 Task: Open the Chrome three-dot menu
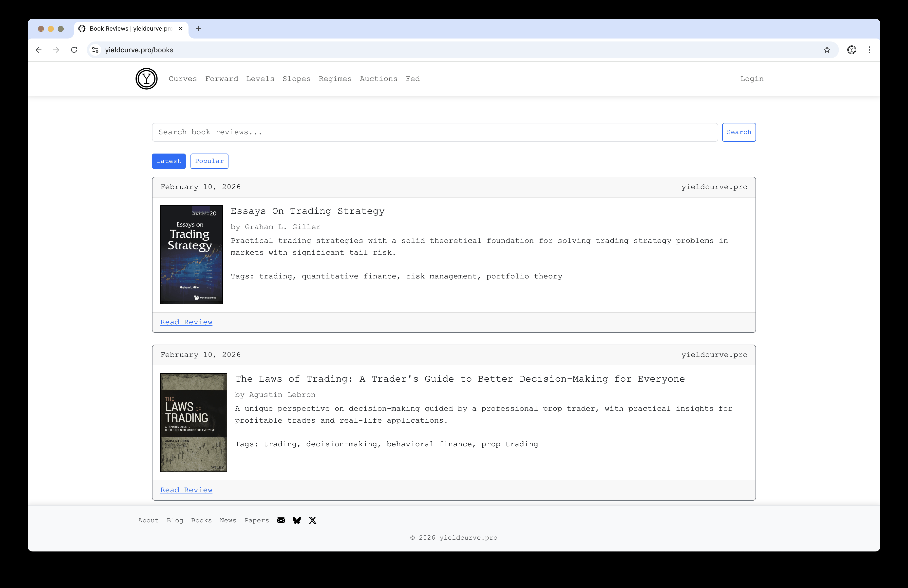pos(869,50)
